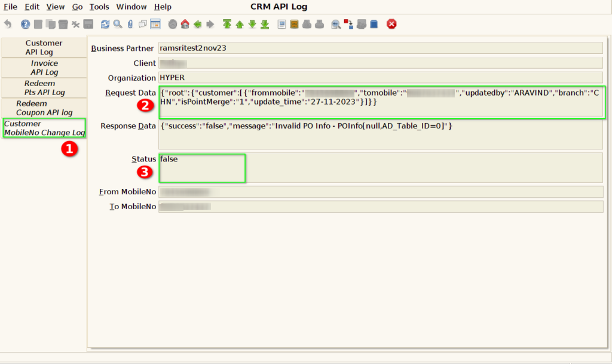Click the Print toolbar icon
The width and height of the screenshot is (612, 364).
(x=319, y=24)
